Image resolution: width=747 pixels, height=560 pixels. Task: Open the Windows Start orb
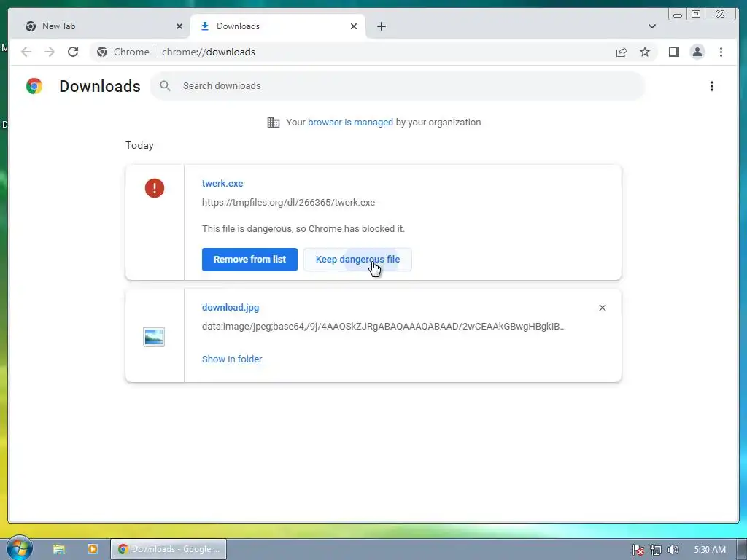[x=19, y=548]
